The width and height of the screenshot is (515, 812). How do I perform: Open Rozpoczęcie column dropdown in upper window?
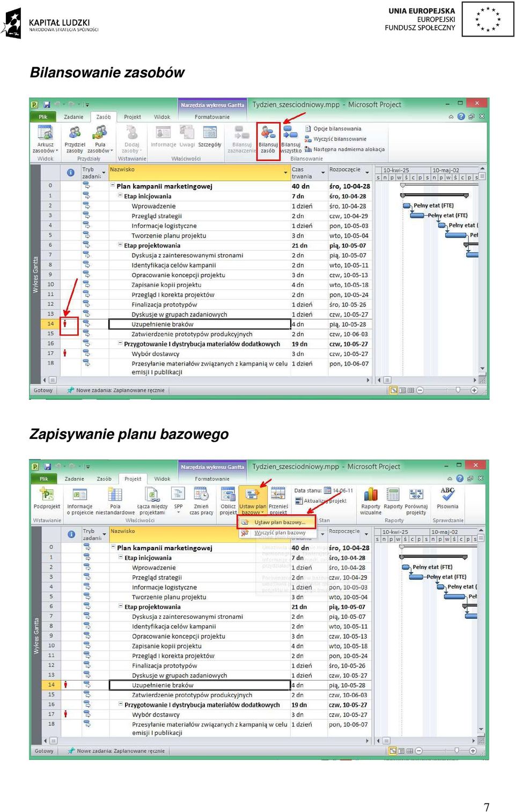pos(367,172)
